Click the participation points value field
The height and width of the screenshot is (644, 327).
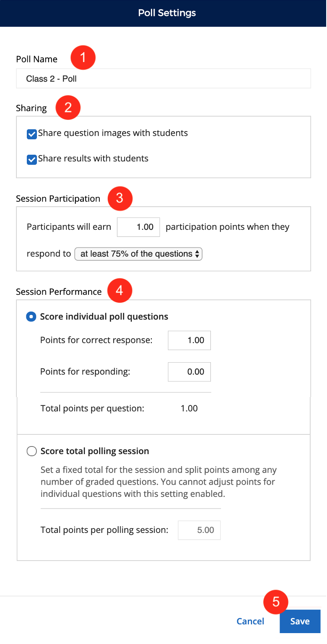tap(138, 227)
